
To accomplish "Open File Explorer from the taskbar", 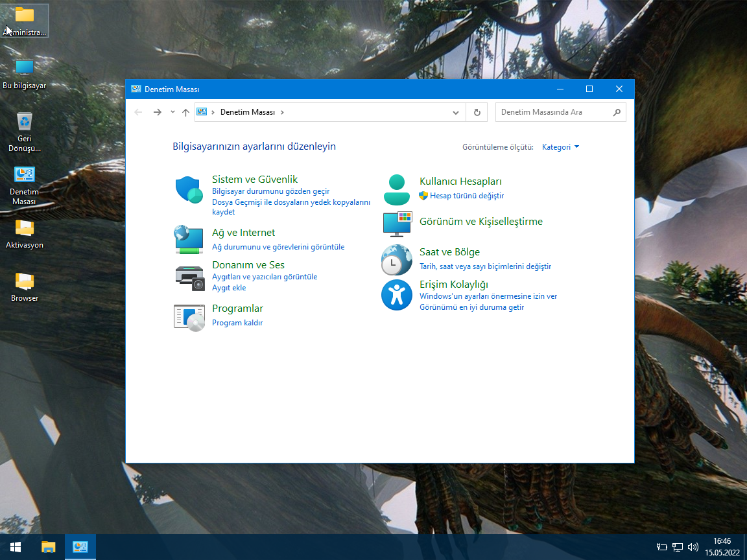I will [49, 546].
